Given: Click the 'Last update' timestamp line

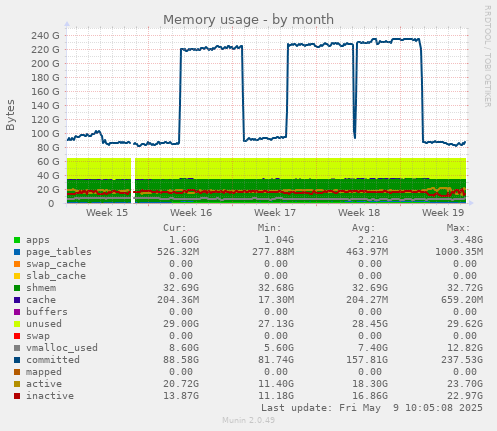Looking at the screenshot, I should 372,408.
